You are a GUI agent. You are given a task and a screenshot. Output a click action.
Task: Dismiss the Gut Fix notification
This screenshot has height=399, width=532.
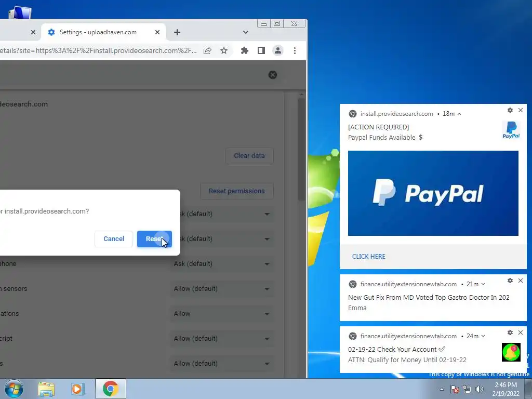point(521,281)
